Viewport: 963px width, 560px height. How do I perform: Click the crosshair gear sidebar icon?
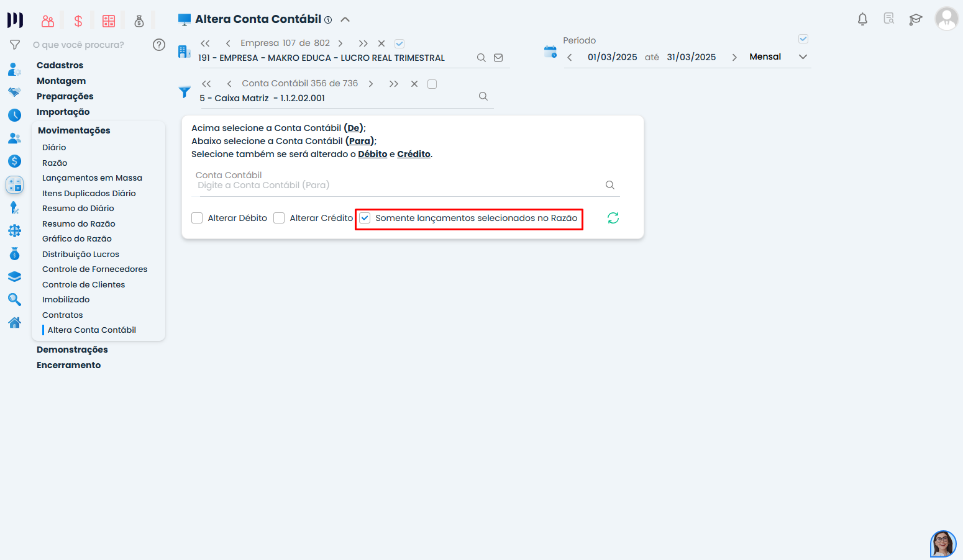(x=14, y=230)
